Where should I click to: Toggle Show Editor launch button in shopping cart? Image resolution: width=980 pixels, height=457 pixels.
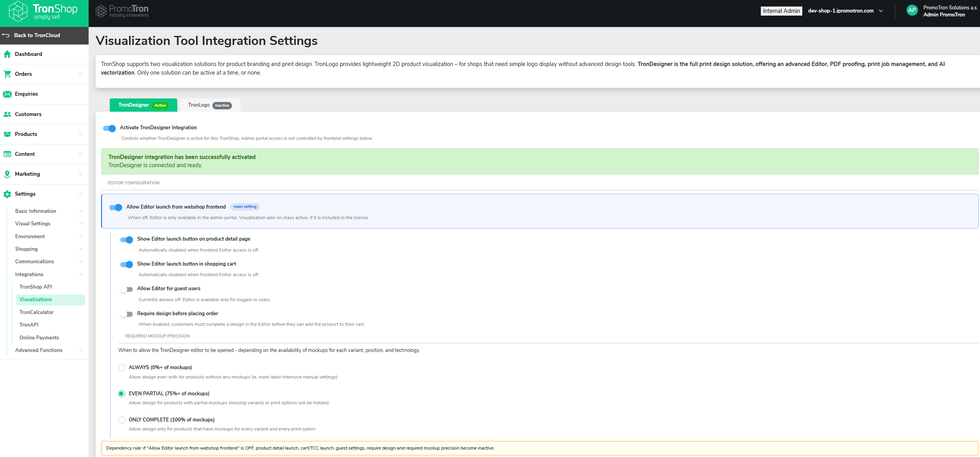pos(127,264)
